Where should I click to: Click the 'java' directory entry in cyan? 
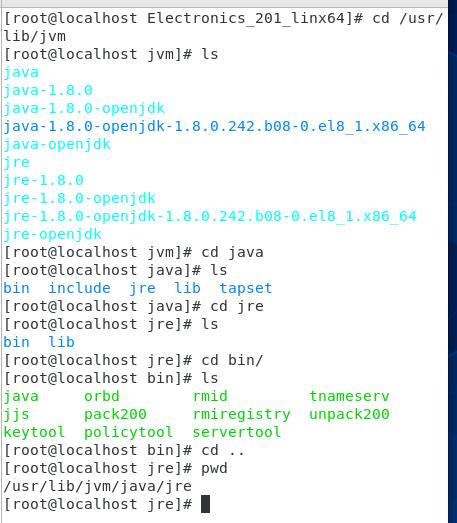click(x=21, y=72)
